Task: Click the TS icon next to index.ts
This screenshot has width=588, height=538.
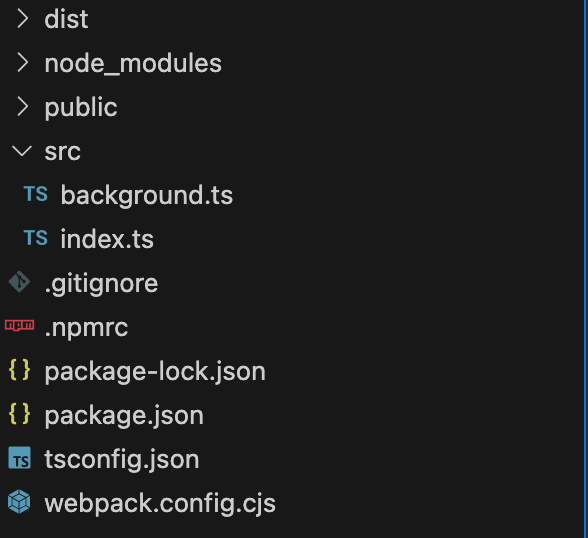Action: click(36, 238)
